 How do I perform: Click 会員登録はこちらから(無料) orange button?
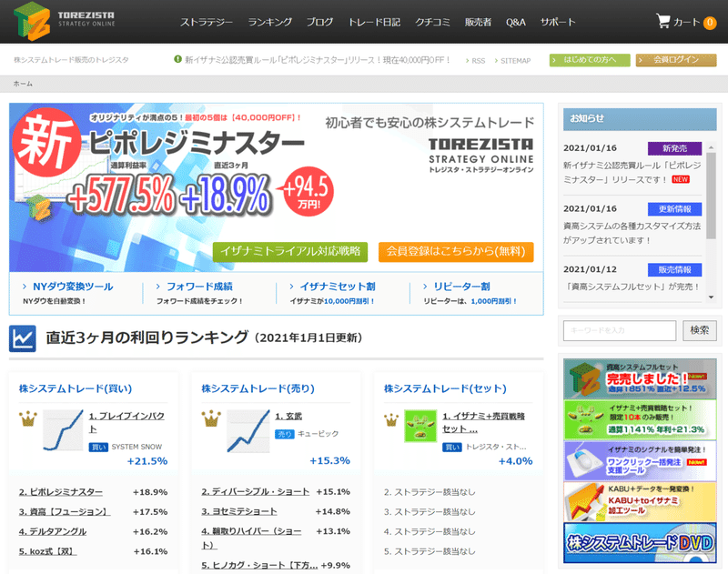(456, 251)
